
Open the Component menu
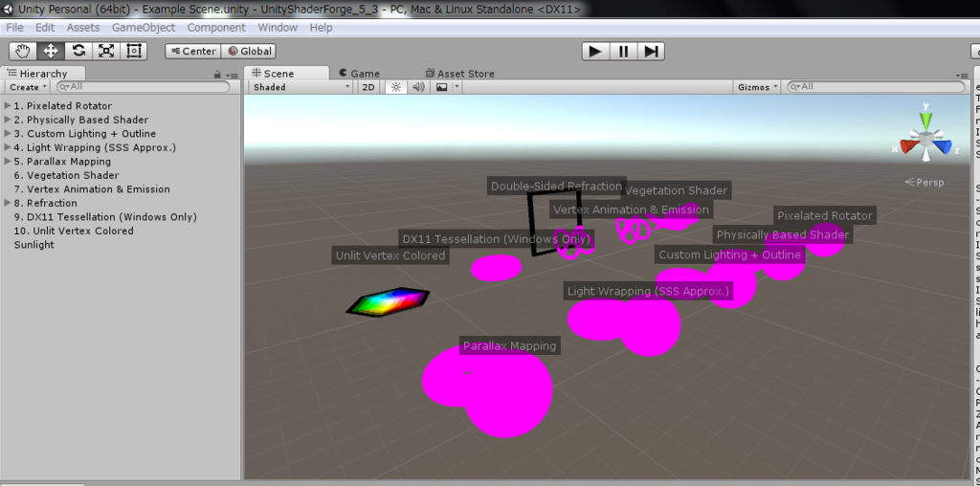point(216,28)
